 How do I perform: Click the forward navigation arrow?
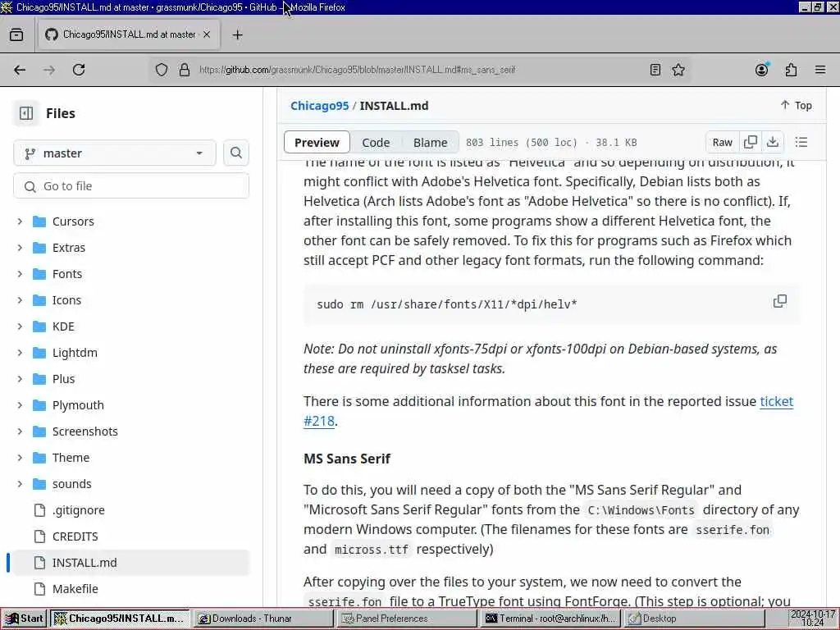pyautogui.click(x=49, y=70)
